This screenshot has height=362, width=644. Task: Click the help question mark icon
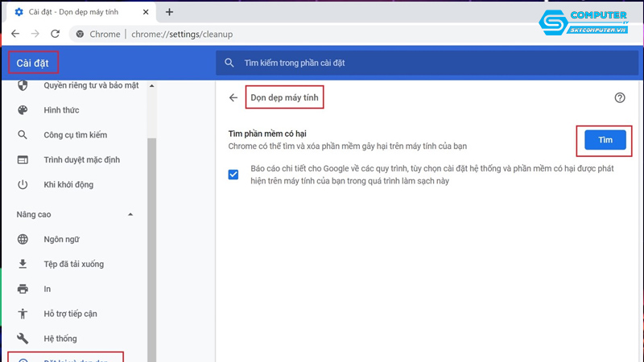pyautogui.click(x=619, y=97)
